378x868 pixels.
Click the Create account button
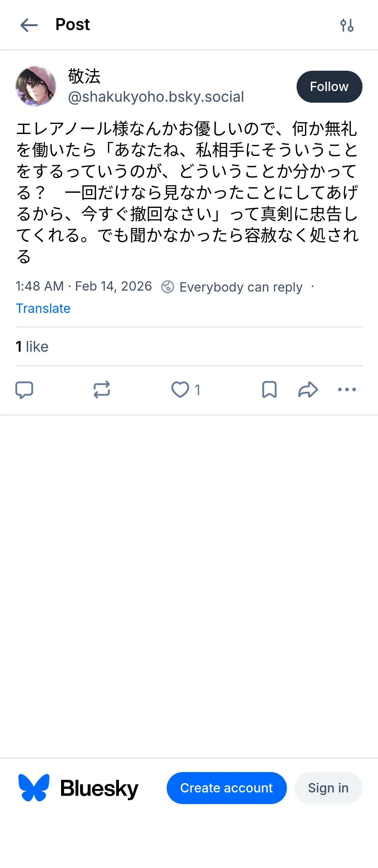[226, 788]
